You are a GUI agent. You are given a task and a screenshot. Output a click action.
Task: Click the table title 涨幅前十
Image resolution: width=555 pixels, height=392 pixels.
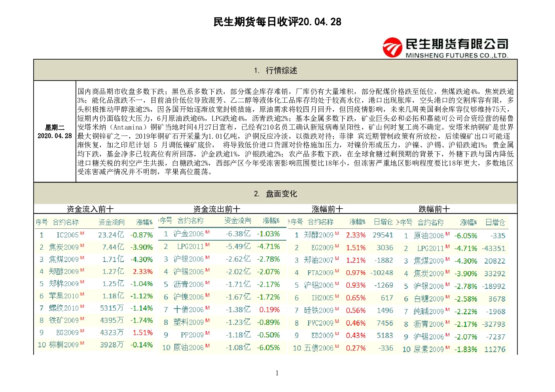pyautogui.click(x=328, y=209)
